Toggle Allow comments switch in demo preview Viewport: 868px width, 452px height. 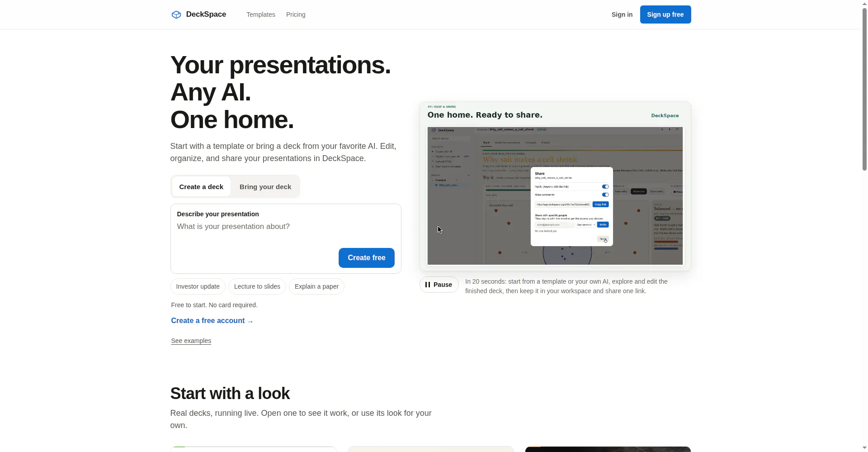coord(605,195)
